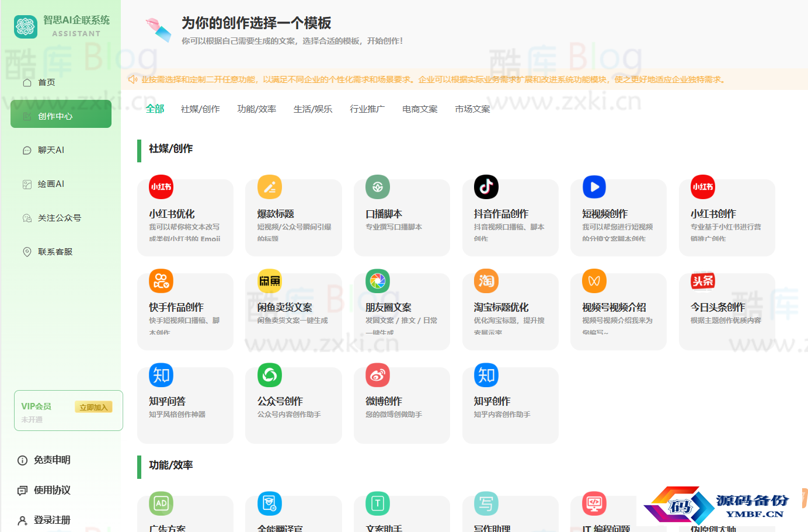Click the 抖音作品创作 card title
This screenshot has height=532, width=808.
click(501, 214)
